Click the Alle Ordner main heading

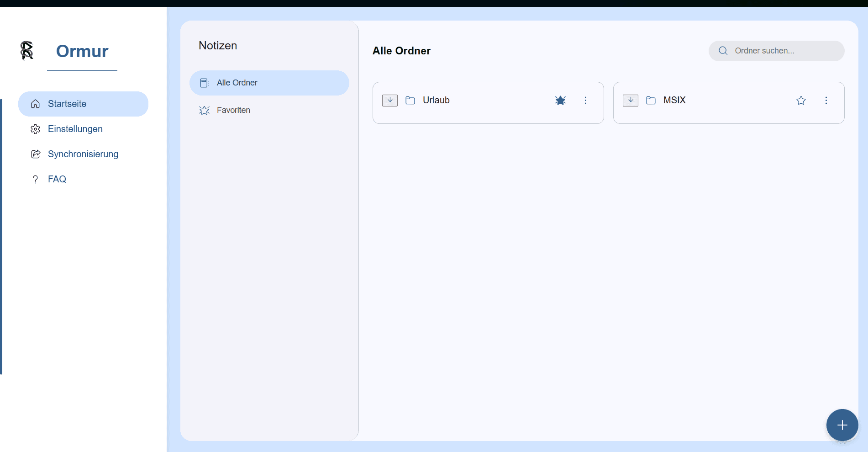pyautogui.click(x=401, y=51)
